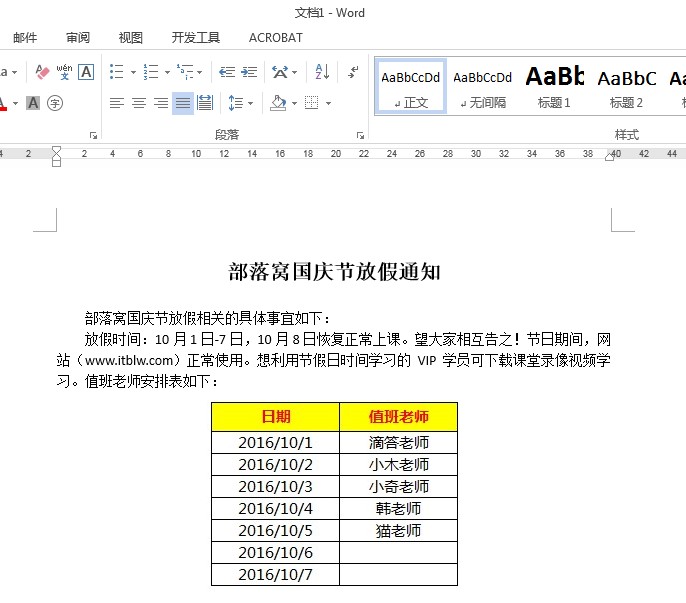Click the 小木老师 table cell
This screenshot has width=686, height=603.
[x=399, y=464]
